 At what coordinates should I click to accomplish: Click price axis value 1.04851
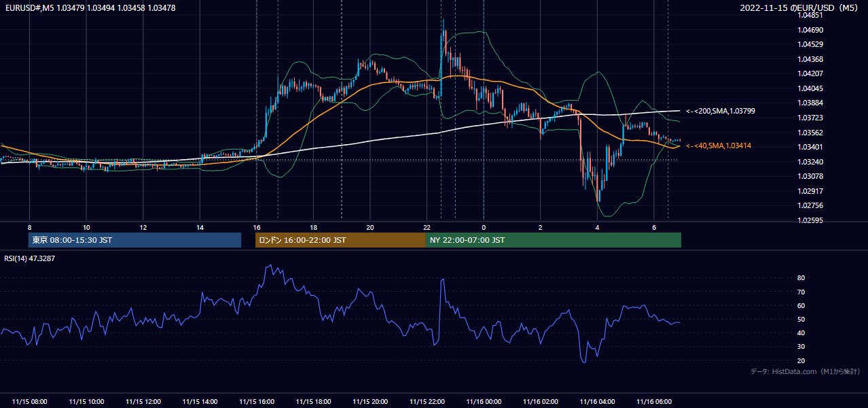click(812, 14)
